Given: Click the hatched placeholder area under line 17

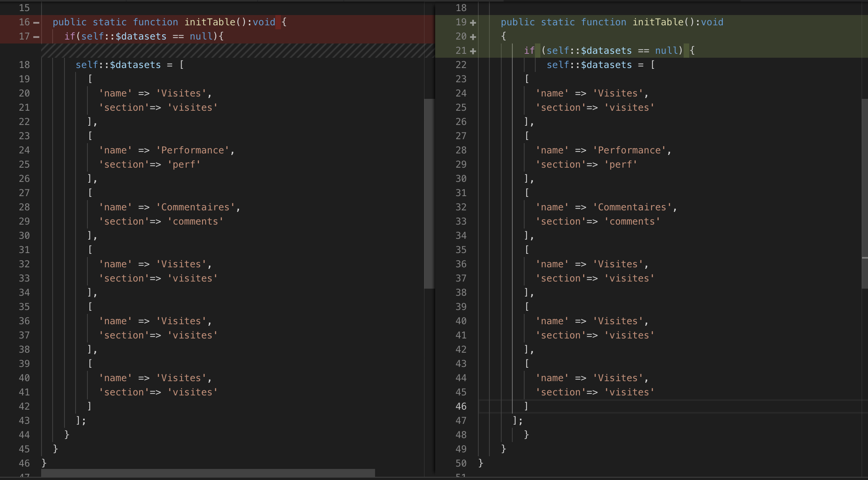Looking at the screenshot, I should [x=237, y=51].
